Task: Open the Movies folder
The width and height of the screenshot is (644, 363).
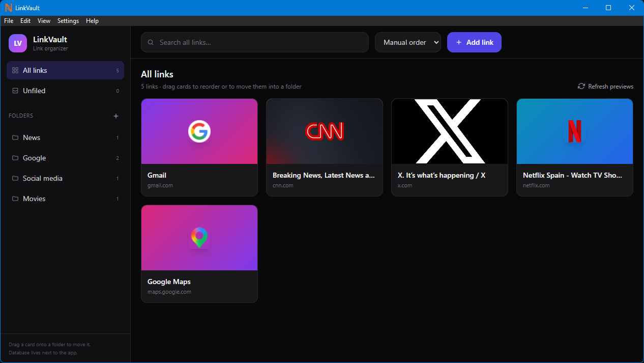Action: point(65,199)
